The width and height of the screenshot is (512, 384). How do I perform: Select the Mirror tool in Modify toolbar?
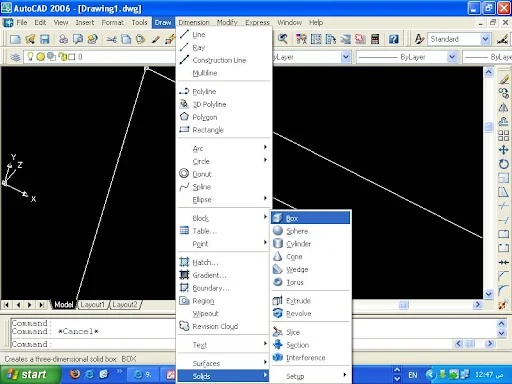(x=503, y=108)
